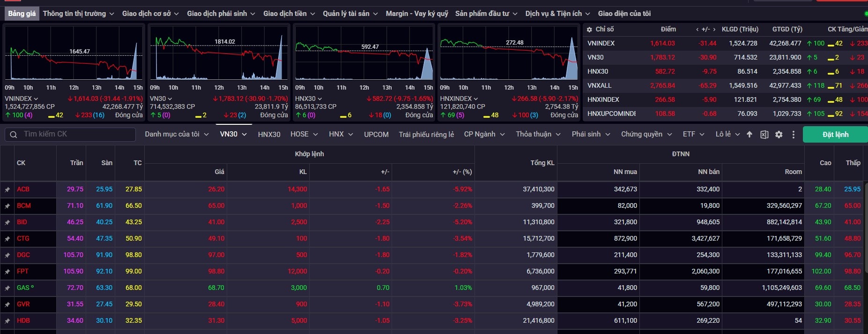This screenshot has width=868, height=334.
Task: Open the Quản lý tài sản menu
Action: (x=350, y=14)
